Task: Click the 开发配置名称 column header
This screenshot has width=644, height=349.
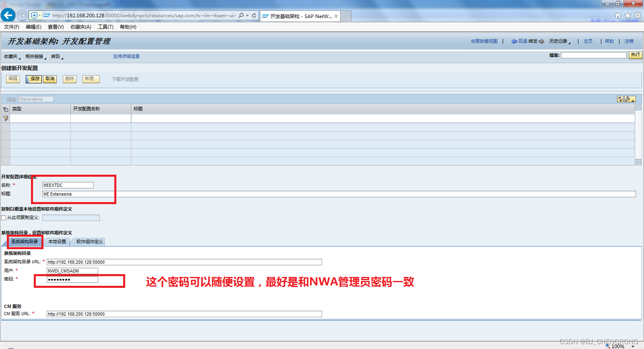Action: (x=101, y=109)
